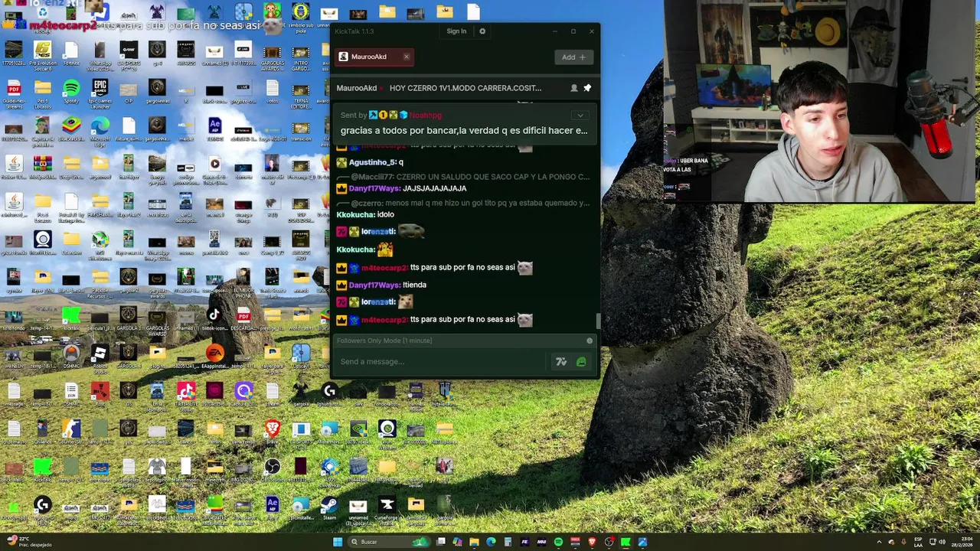980x551 pixels.
Task: Click Sign In in KickTalk
Action: click(x=456, y=31)
